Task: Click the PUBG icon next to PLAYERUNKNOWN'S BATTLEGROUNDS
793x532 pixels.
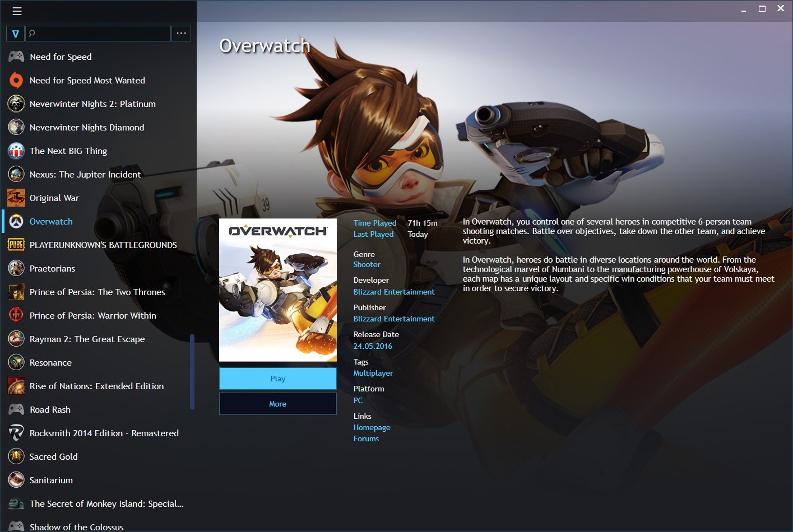Action: coord(16,245)
